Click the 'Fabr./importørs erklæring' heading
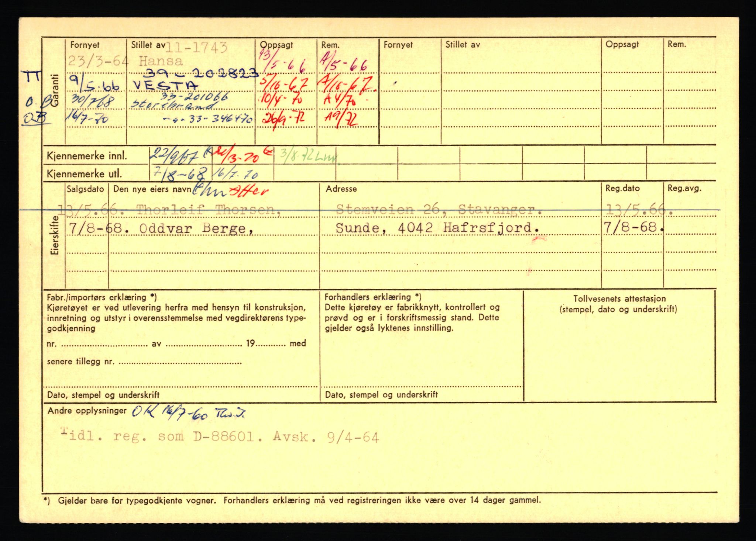The image size is (756, 541). click(x=102, y=297)
